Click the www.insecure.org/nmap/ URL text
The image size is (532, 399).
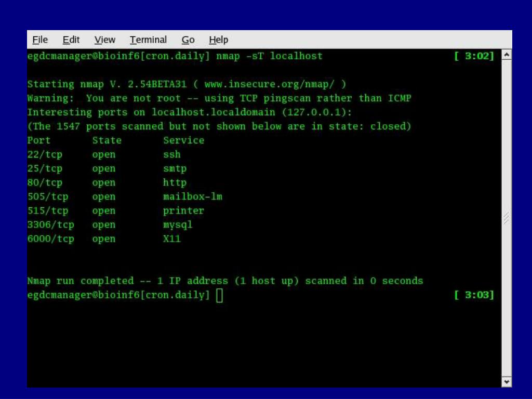click(270, 84)
